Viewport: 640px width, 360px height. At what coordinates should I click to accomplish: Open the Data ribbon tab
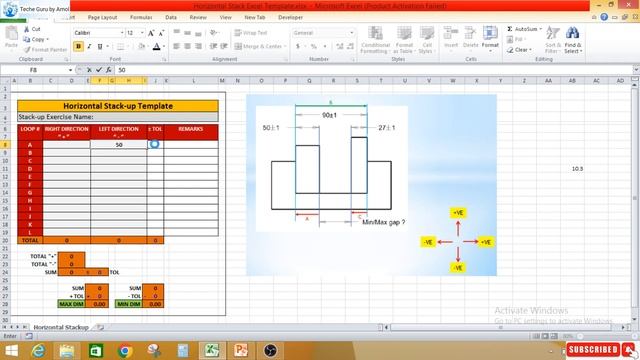(171, 18)
